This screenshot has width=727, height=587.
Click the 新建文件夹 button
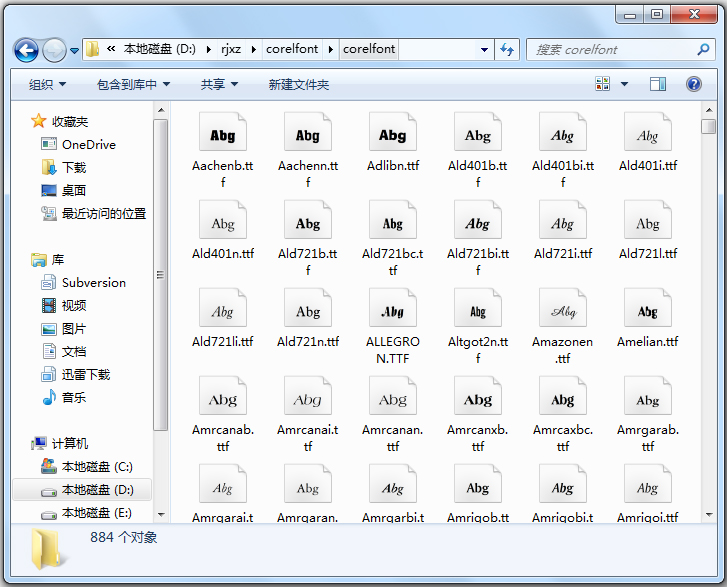[298, 85]
